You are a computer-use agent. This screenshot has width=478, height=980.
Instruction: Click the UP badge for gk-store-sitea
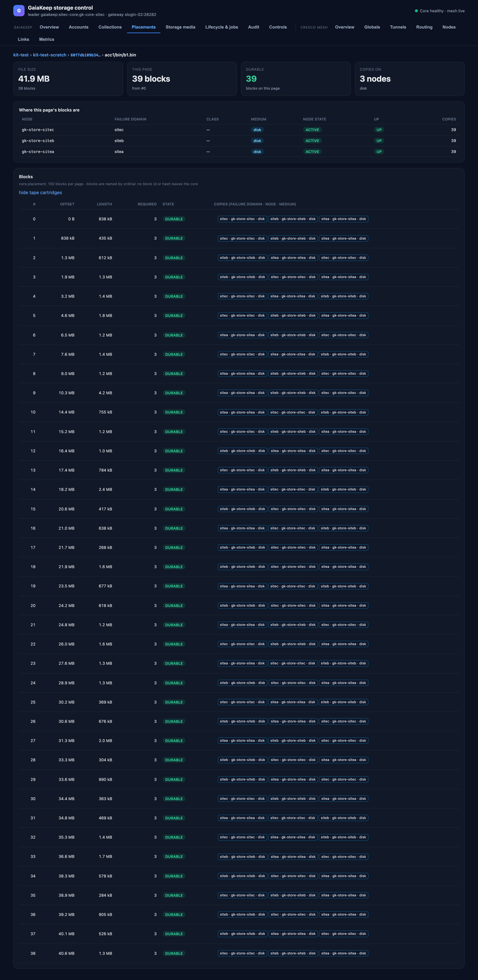(379, 151)
